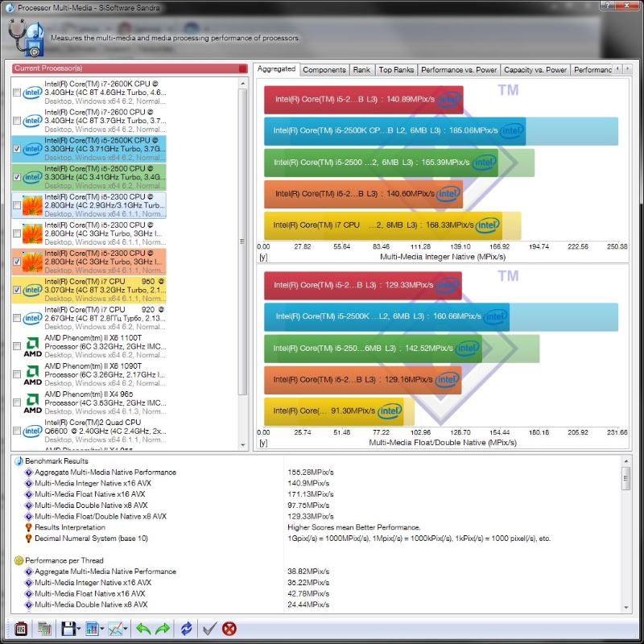The image size is (644, 644).
Task: Click the [y] label under Integer Native chart
Action: tap(264, 258)
